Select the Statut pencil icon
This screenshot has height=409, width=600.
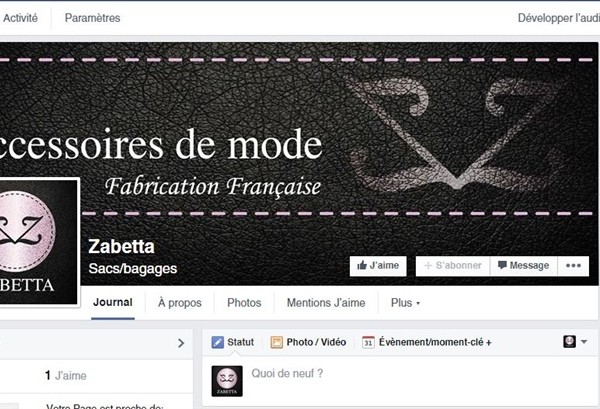pos(217,342)
